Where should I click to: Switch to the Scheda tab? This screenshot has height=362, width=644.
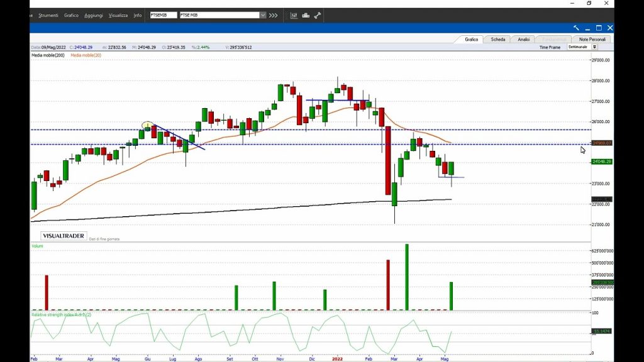point(497,39)
